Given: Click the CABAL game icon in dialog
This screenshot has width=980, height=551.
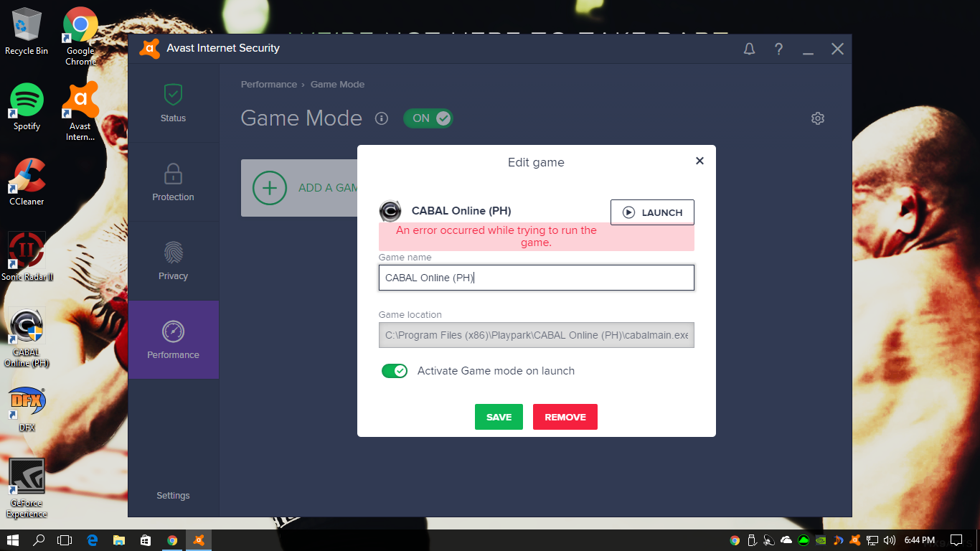Looking at the screenshot, I should [390, 211].
